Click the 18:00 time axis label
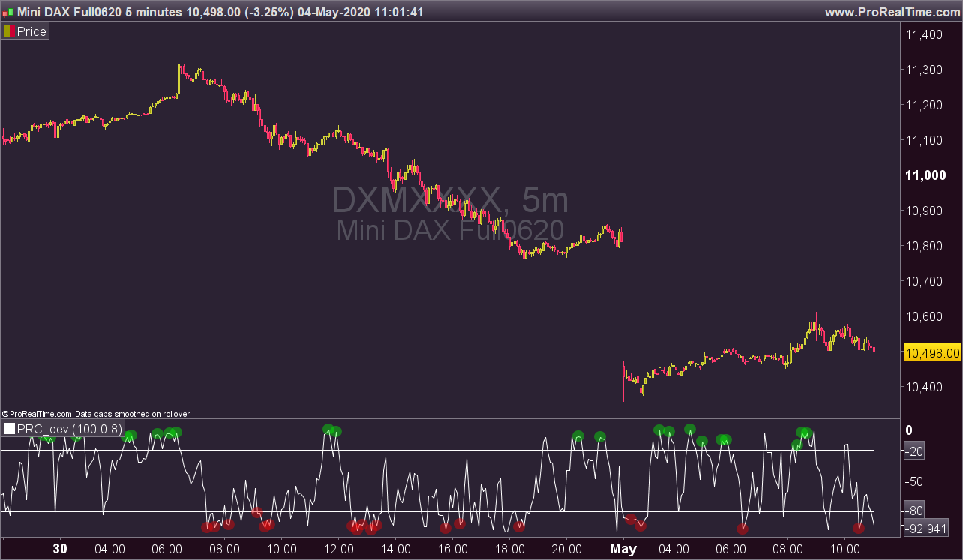This screenshot has height=560, width=963. (x=510, y=549)
